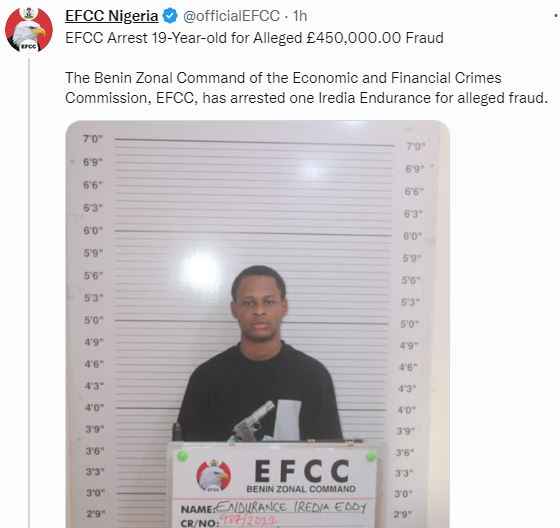Click the BENIN ZONAL COMMAND placard text
560x528 pixels.
(301, 489)
